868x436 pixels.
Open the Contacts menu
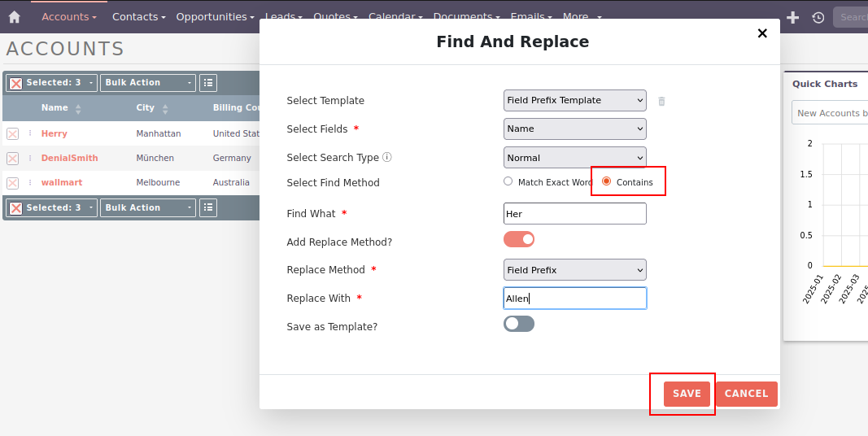[x=138, y=17]
